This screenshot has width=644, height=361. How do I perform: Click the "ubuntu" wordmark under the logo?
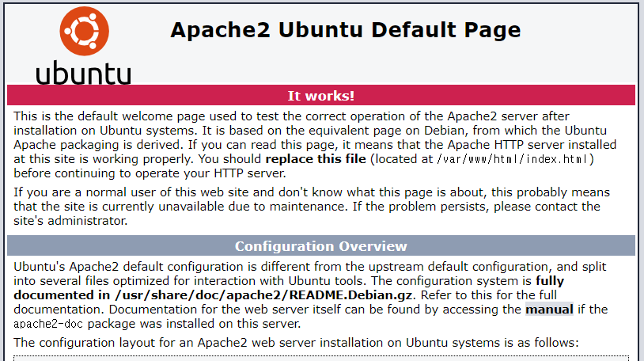tap(83, 73)
